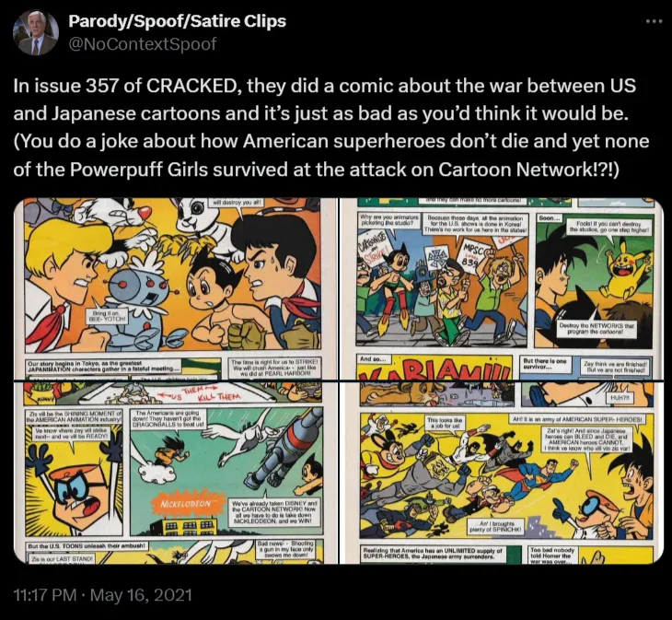Open the profile avatar of Parody/Spoof/Satire Clips
This screenshot has height=620, width=672.
coord(36,32)
